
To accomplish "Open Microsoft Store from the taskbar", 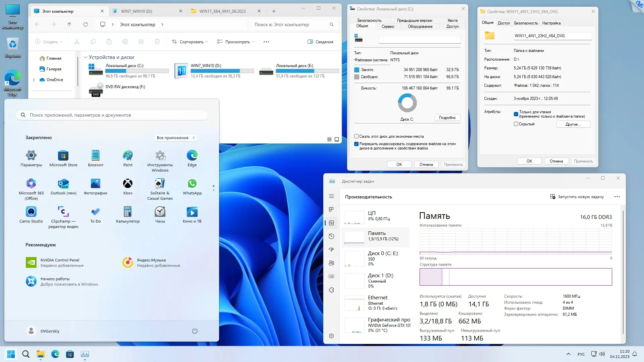I will click(x=70, y=354).
